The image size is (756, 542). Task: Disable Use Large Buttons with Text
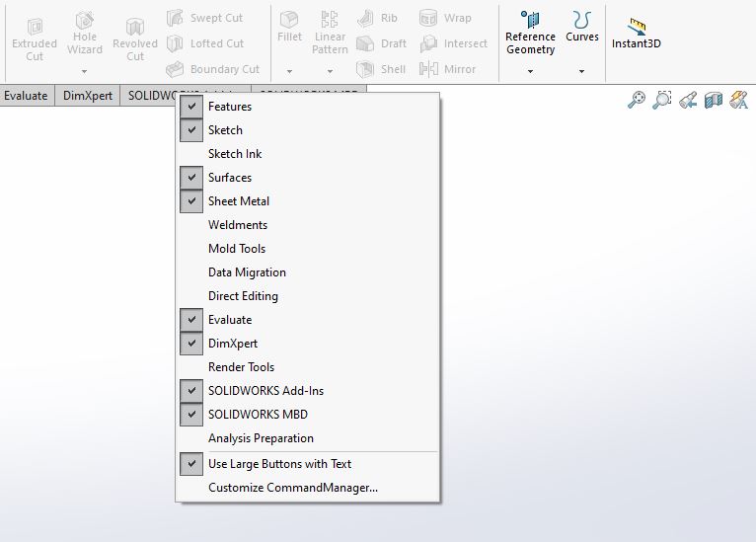tap(191, 464)
